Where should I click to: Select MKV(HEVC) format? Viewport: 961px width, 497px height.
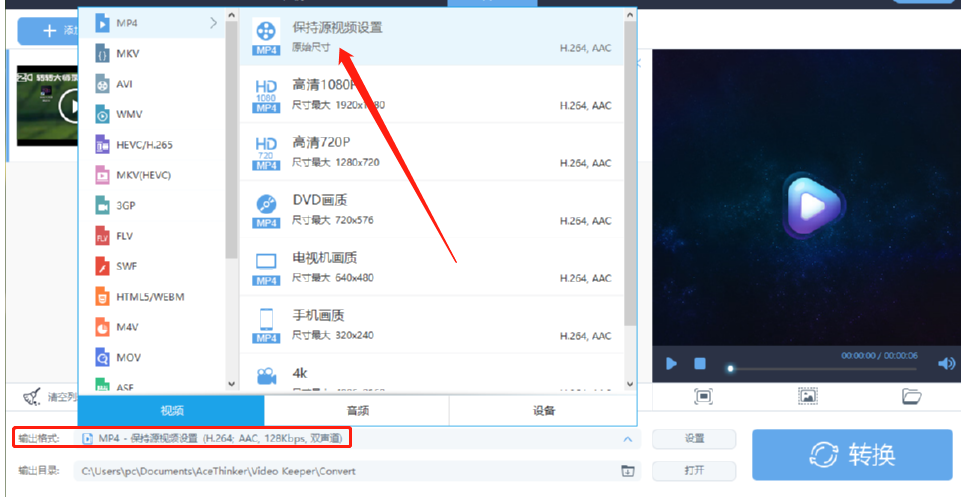pyautogui.click(x=151, y=175)
